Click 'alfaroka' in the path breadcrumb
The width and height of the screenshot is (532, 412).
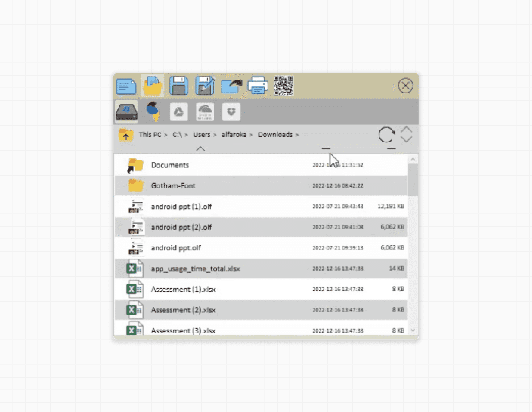tap(234, 135)
